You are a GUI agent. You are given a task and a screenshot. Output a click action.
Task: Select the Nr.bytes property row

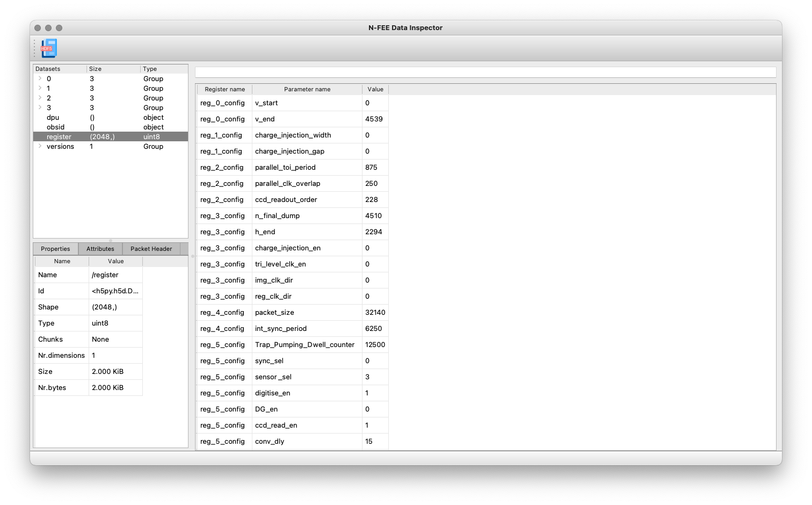89,388
